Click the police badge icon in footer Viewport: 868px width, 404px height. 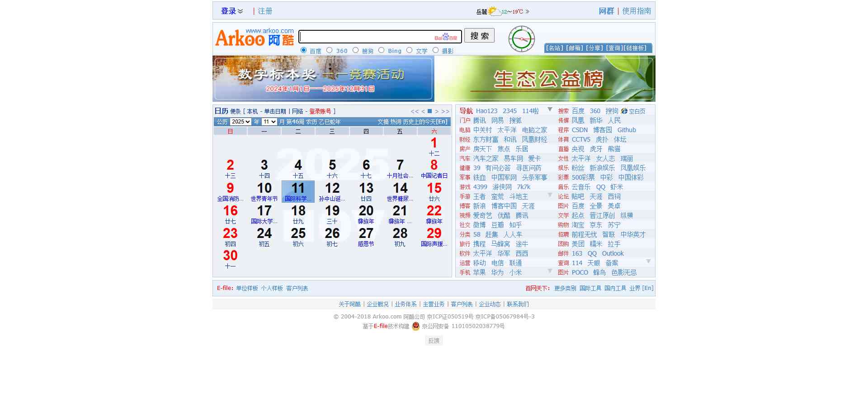pos(415,326)
